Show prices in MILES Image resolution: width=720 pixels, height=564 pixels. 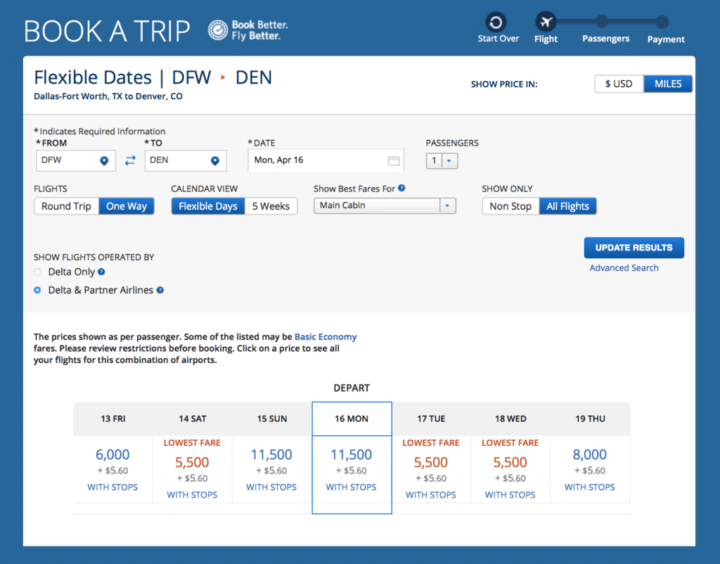668,84
